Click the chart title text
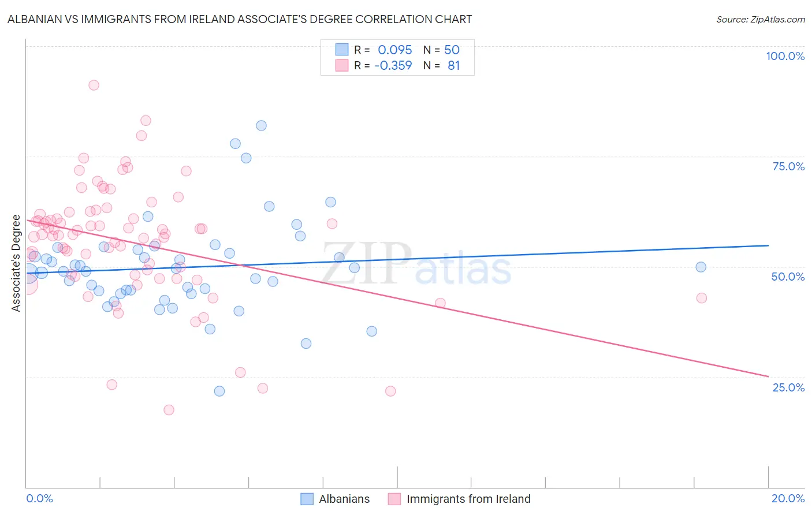Viewport: 812px width, 515px height. 240,19
